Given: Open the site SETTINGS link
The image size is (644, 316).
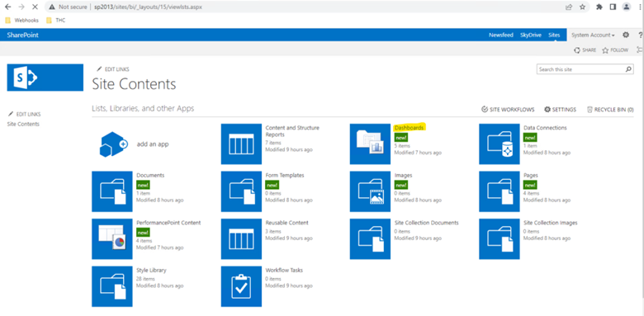Looking at the screenshot, I should (x=561, y=110).
